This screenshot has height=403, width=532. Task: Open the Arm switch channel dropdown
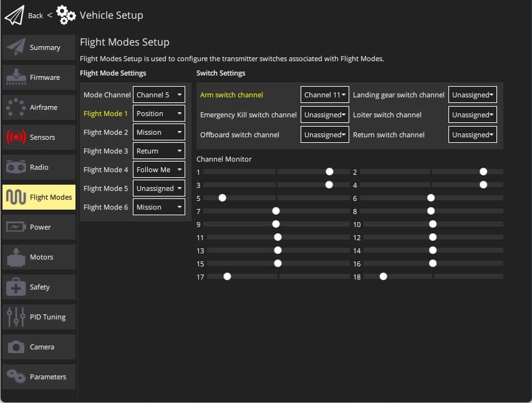(324, 95)
